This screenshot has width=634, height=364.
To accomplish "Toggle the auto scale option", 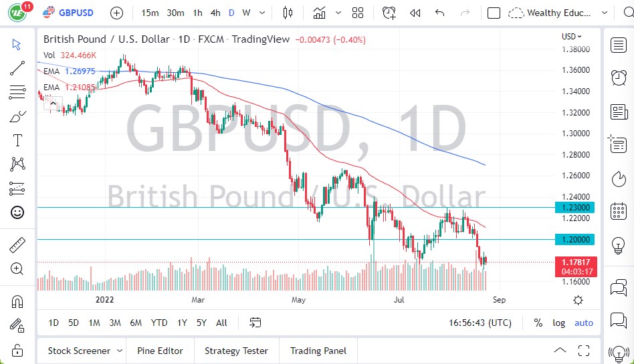I will (584, 323).
